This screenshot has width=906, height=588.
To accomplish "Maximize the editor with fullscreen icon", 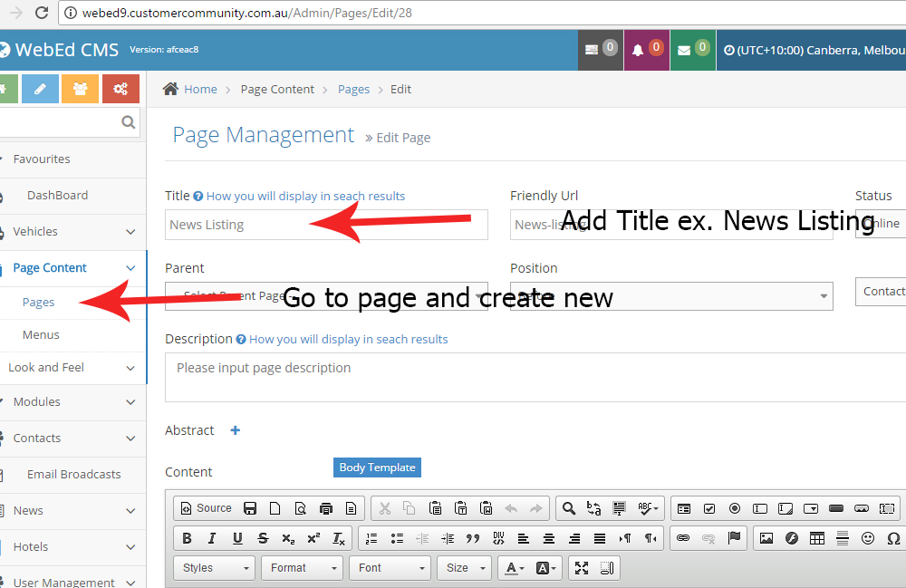I will [582, 568].
